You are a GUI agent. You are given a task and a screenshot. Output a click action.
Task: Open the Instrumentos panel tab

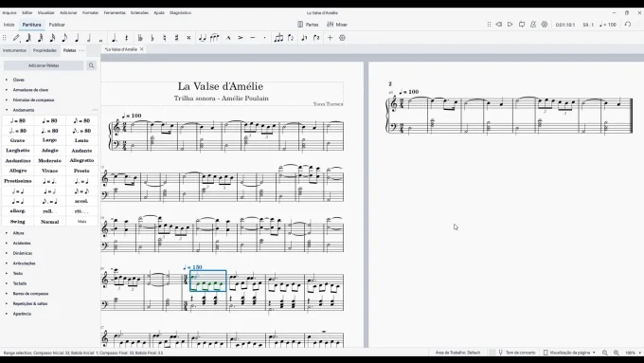[15, 50]
